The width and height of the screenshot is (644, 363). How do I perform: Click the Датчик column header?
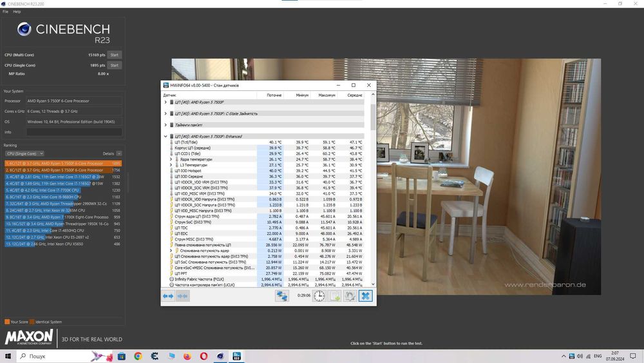(209, 95)
